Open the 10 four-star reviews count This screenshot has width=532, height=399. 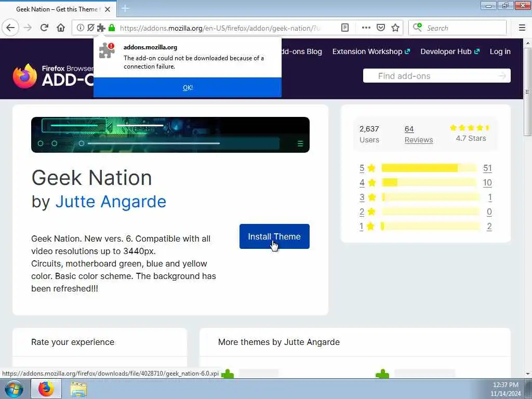[x=487, y=182]
